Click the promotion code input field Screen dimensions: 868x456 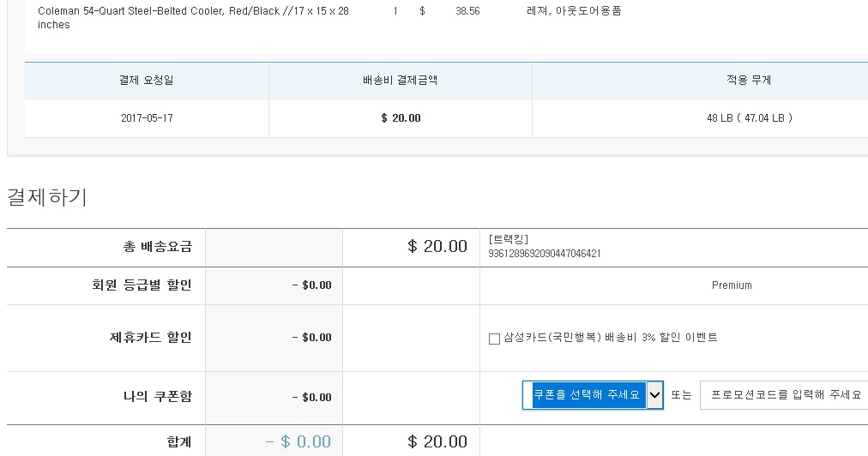785,395
